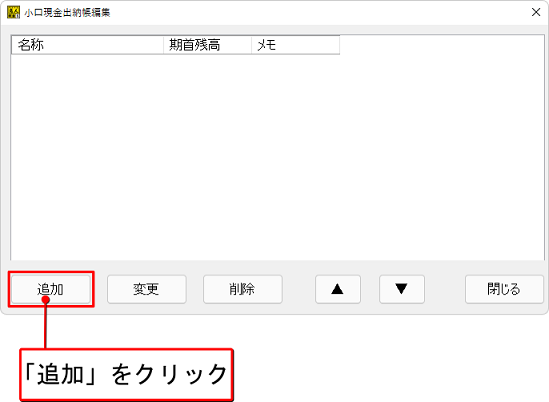Image resolution: width=549 pixels, height=402 pixels.
Task: Click the red dot marker on 追加
Action: click(46, 300)
